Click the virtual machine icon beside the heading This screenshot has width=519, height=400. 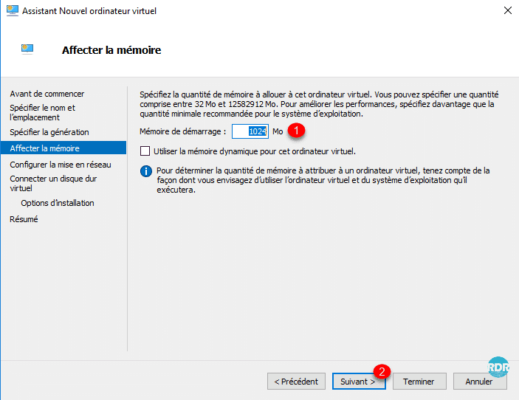click(27, 49)
